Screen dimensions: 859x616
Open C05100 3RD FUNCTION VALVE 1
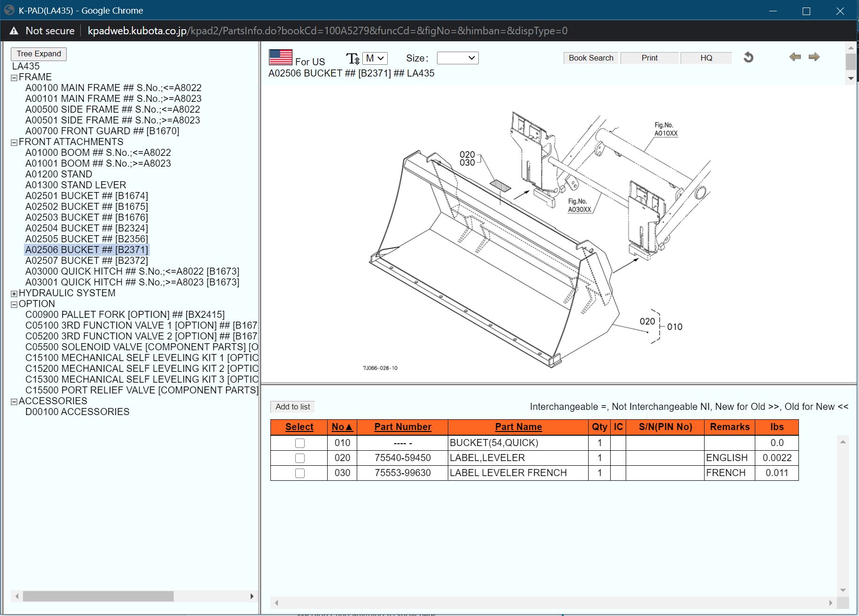click(141, 325)
